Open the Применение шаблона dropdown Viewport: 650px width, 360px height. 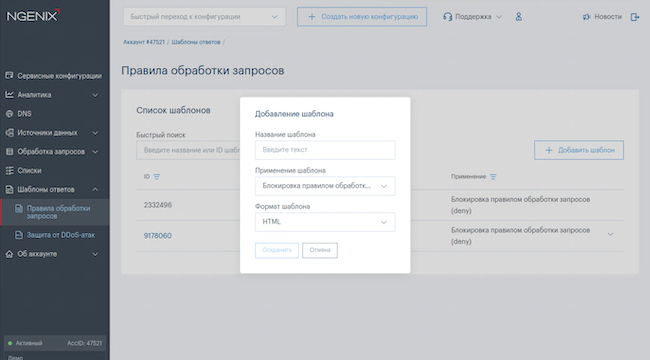(x=325, y=186)
